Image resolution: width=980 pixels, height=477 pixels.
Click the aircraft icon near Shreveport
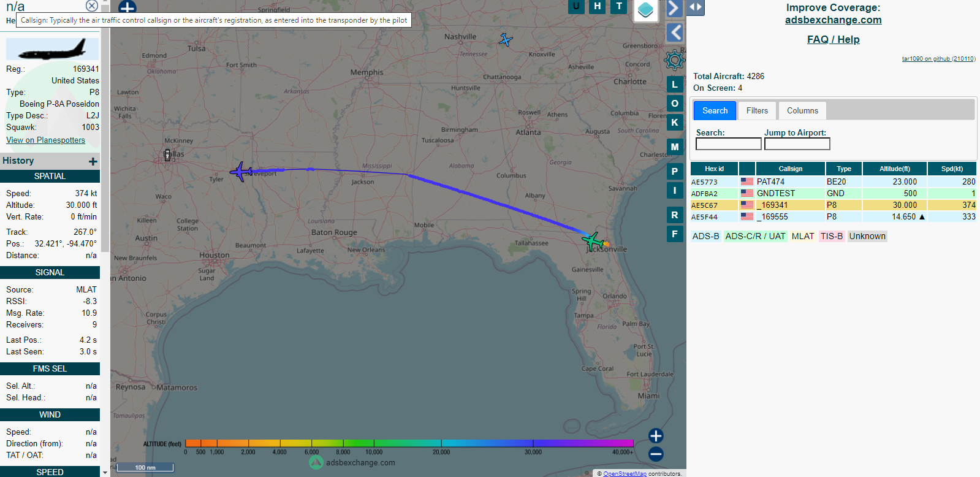(x=241, y=172)
